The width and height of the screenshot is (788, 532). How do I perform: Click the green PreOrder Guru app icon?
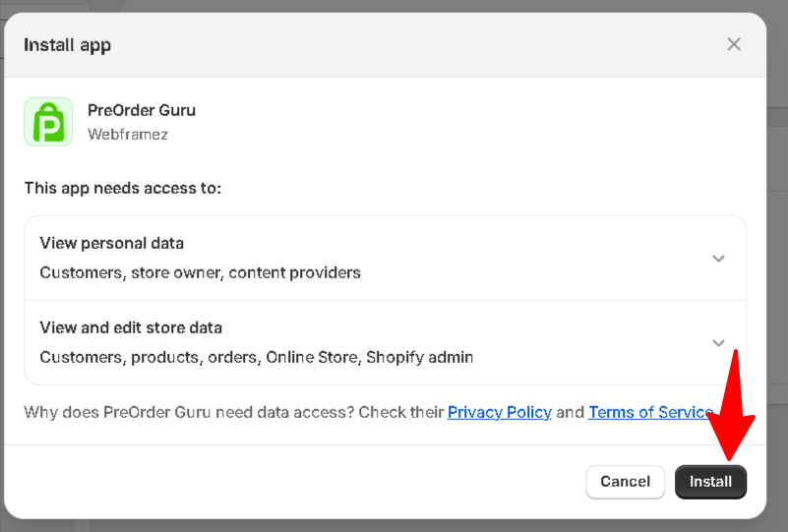(x=48, y=122)
